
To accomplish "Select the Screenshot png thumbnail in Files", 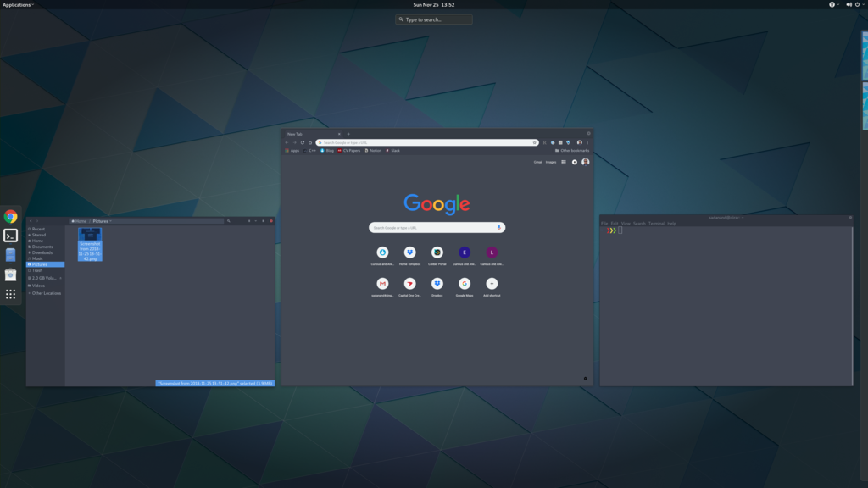I will click(90, 244).
